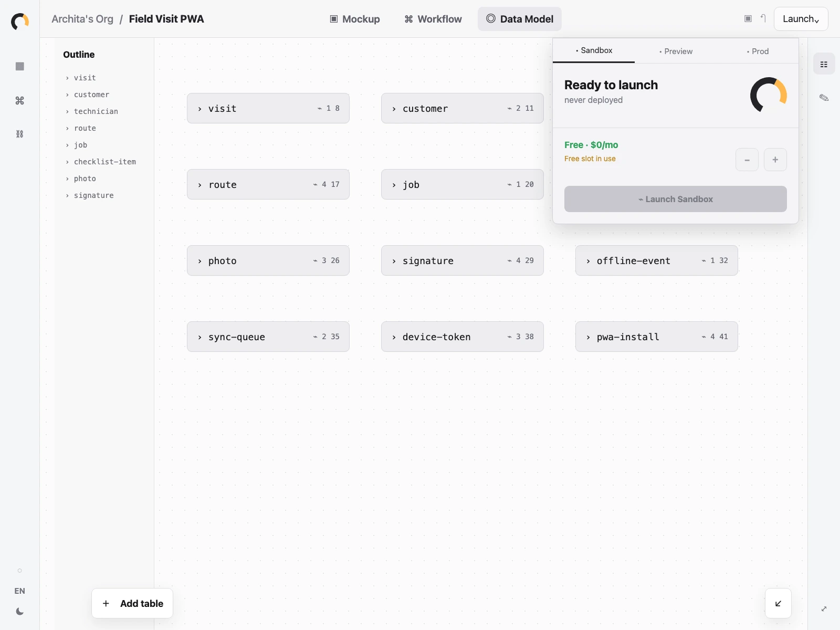Image resolution: width=840 pixels, height=630 pixels.
Task: Click the small status circle above EN
Action: [20, 571]
